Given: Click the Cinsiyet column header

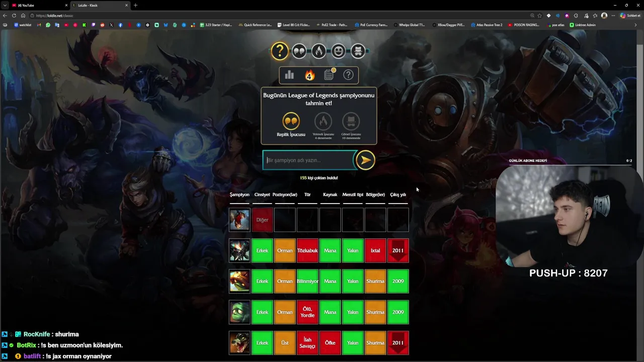Looking at the screenshot, I should pyautogui.click(x=262, y=195).
